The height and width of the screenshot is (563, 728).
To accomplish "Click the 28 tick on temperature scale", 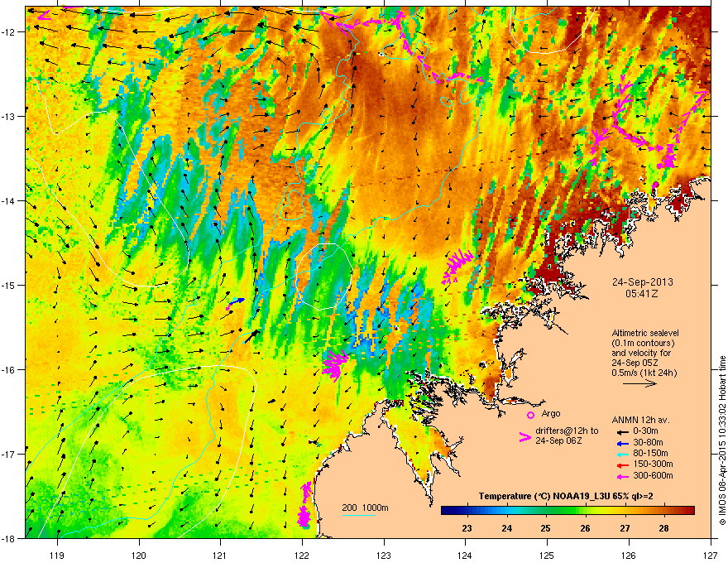I will [x=664, y=528].
